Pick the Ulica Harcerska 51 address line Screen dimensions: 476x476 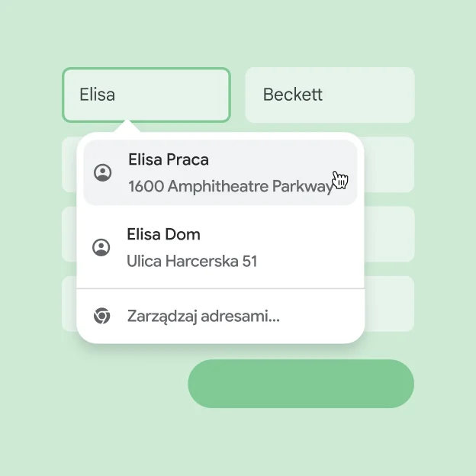click(191, 262)
